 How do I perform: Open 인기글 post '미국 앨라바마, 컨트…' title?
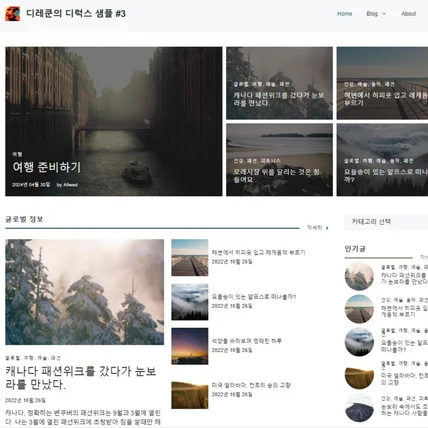(x=404, y=379)
